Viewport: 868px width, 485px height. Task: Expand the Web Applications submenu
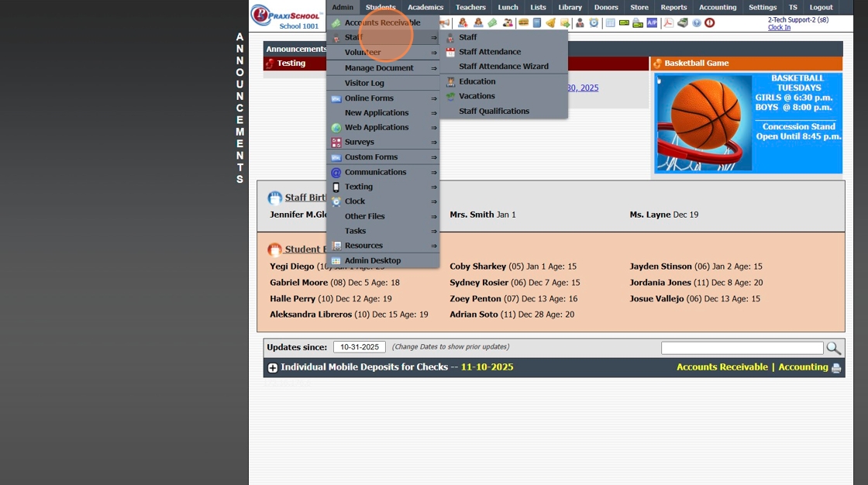click(x=383, y=127)
